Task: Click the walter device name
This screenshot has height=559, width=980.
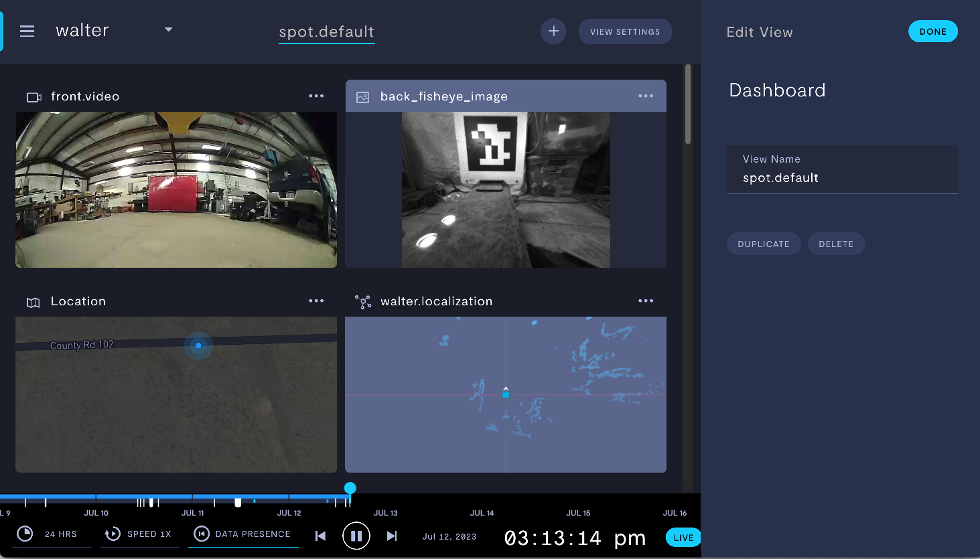Action: coord(82,30)
